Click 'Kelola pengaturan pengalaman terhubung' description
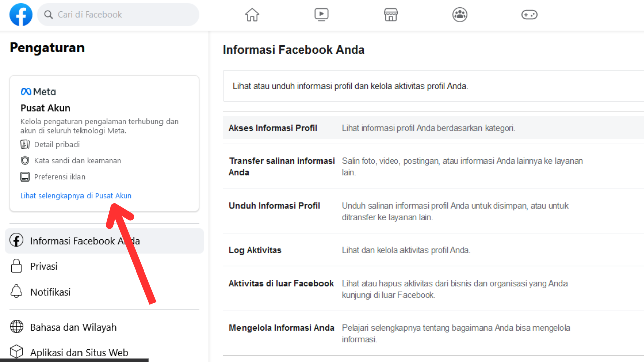The height and width of the screenshot is (362, 644). 99,126
